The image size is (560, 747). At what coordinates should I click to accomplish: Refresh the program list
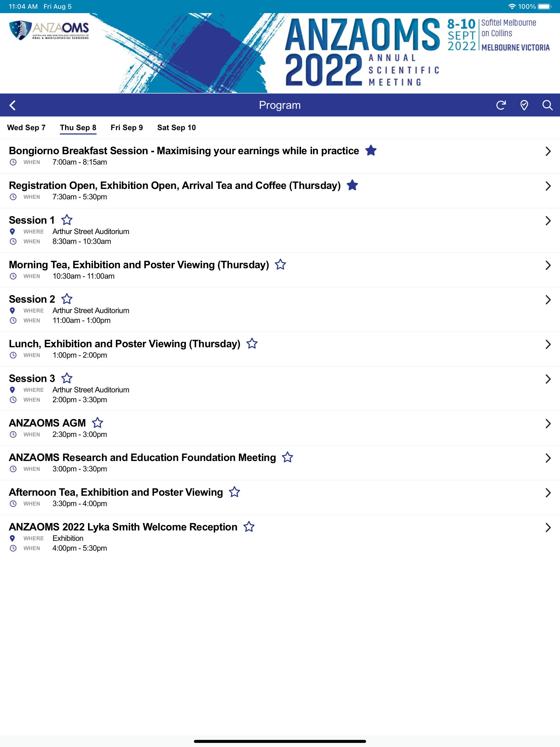click(x=501, y=105)
